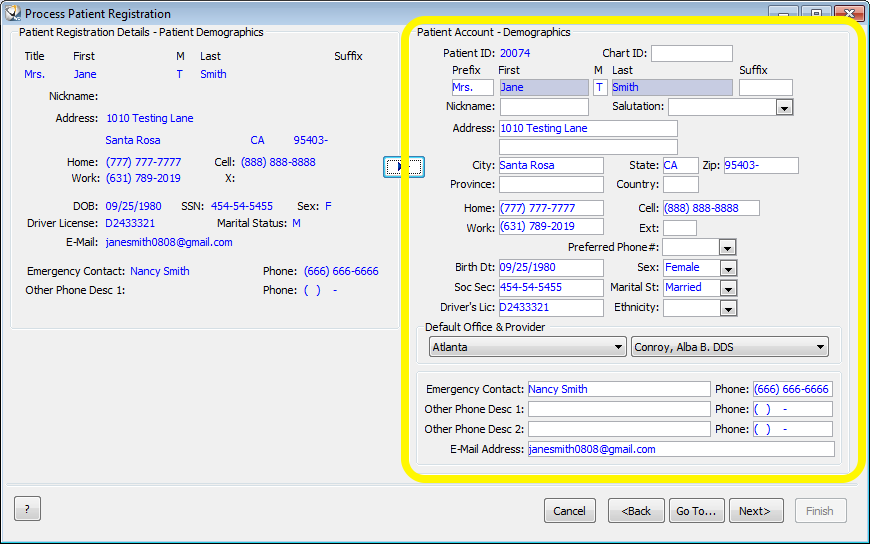870x544 pixels.
Task: Click the Other Phone Desc 1 input field
Action: pyautogui.click(x=619, y=409)
